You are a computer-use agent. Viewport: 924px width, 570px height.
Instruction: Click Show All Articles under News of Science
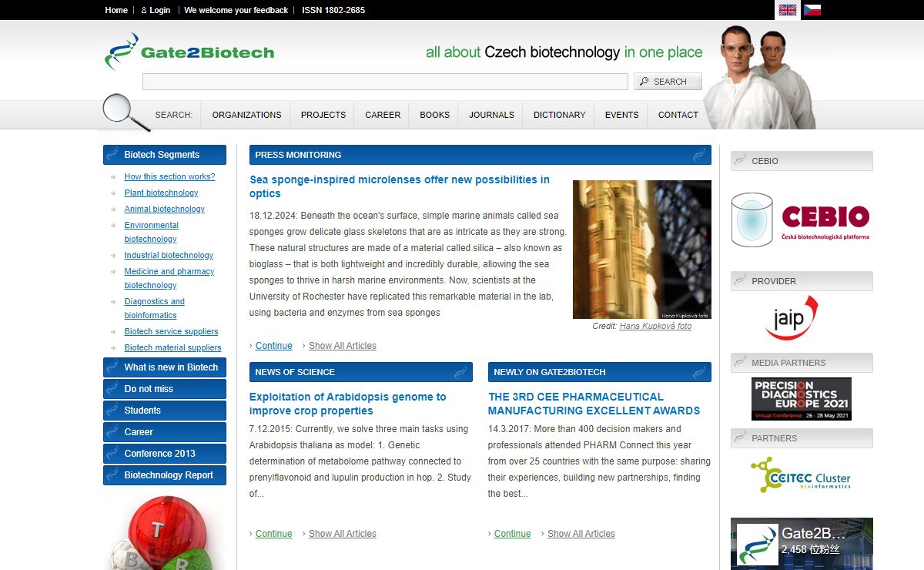click(343, 534)
